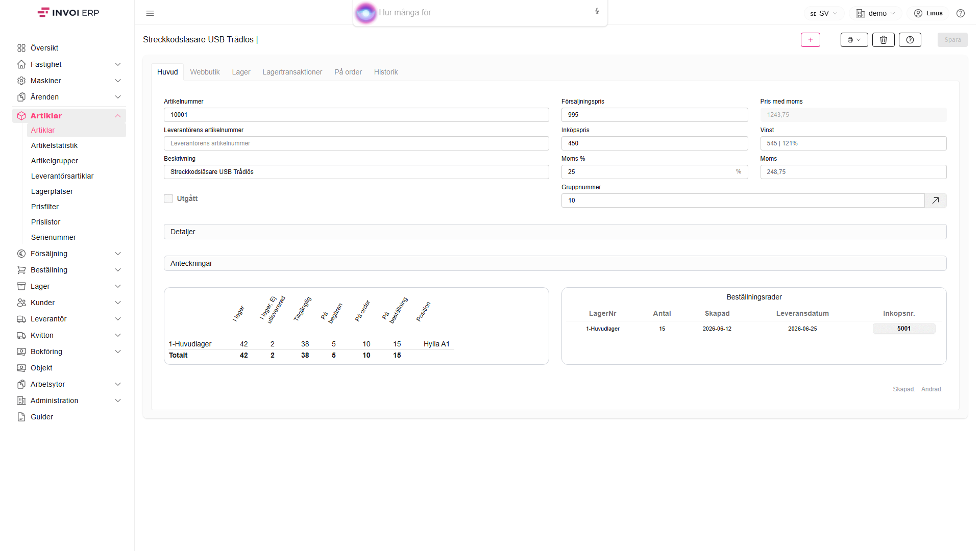This screenshot has height=551, width=980.
Task: Open Gruppnummer arrow link icon
Action: coord(936,201)
